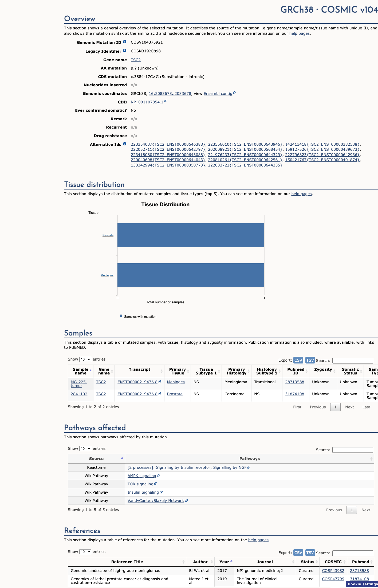Viewport: 378px width, 588px height.
Task: Open Pathways affected entries-per-page dropdown
Action: pos(85,449)
